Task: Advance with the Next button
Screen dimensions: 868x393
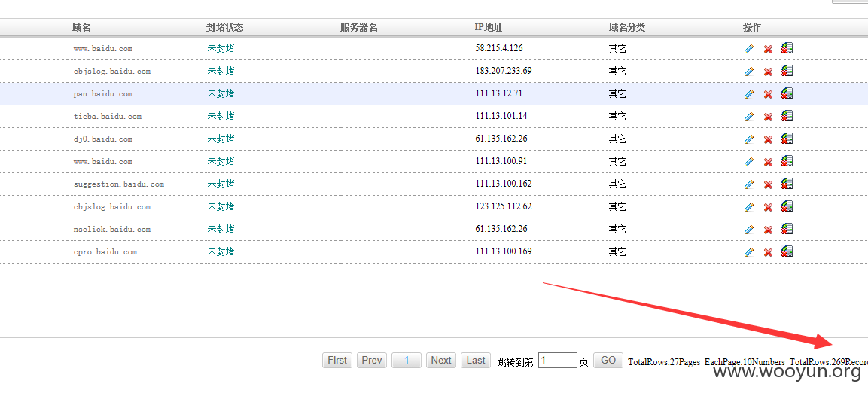Action: pyautogui.click(x=441, y=361)
